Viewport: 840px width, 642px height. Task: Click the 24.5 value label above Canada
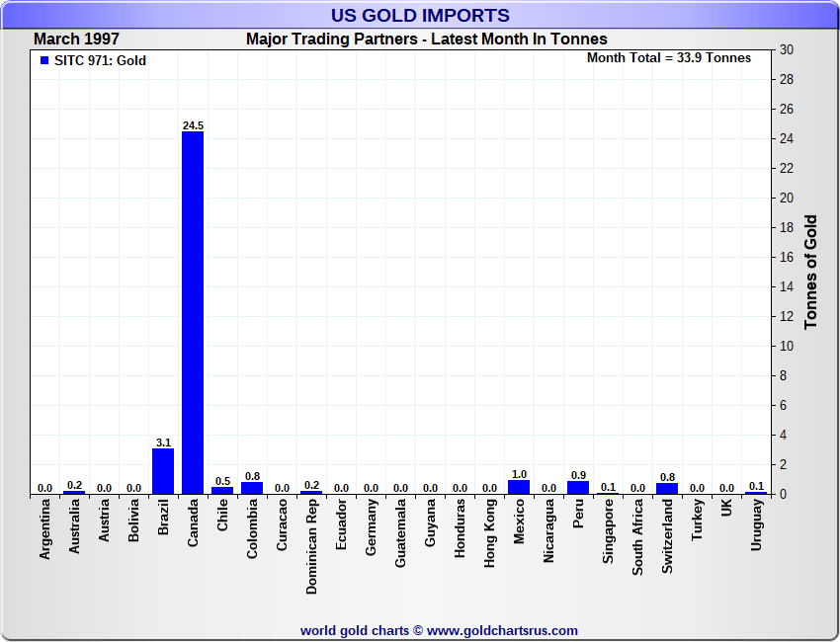coord(193,125)
